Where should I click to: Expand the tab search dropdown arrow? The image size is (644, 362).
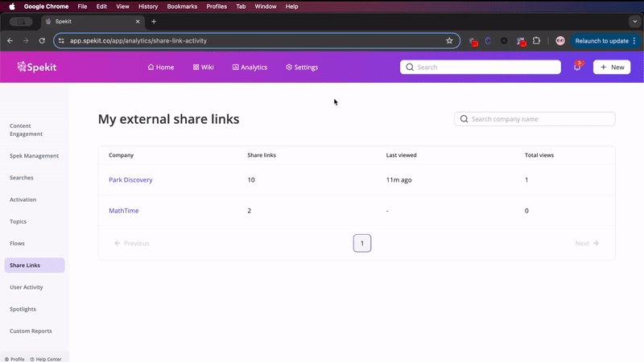coord(635,22)
